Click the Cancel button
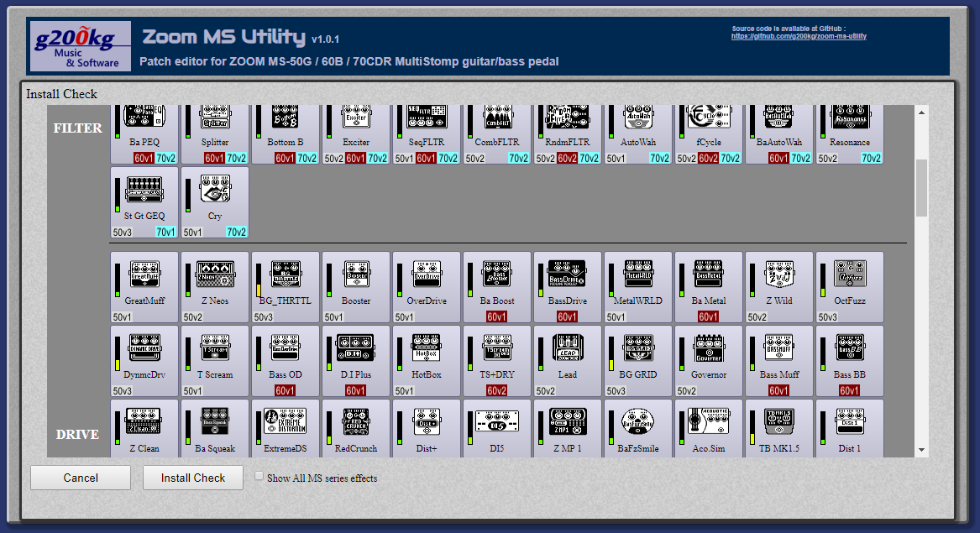 click(81, 478)
